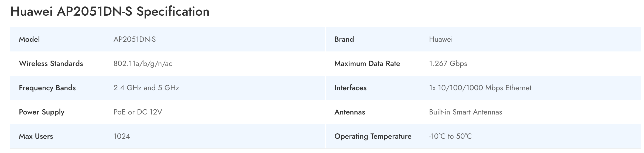The image size is (644, 153).
Task: Click the Huawei AP2051DN-S Specification heading
Action: (110, 12)
